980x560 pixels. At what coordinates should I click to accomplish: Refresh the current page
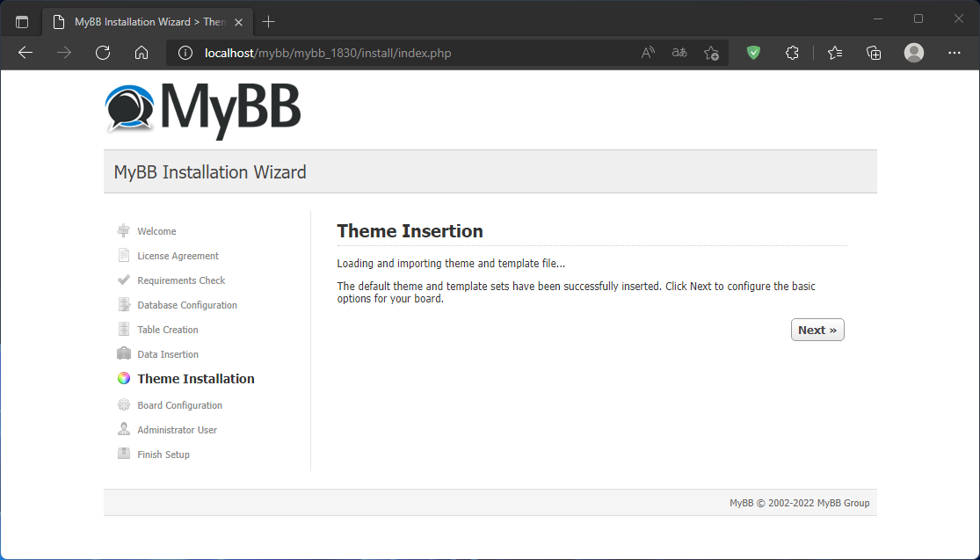[103, 53]
